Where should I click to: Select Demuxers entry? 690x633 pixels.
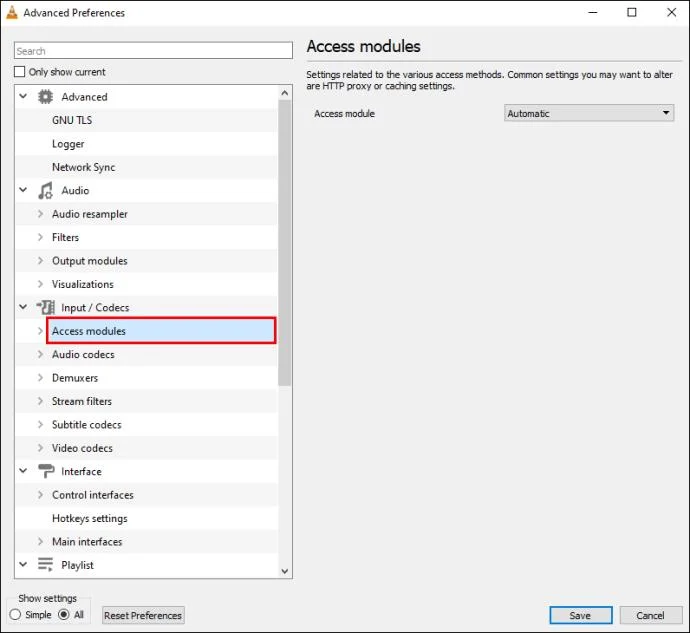coord(75,378)
